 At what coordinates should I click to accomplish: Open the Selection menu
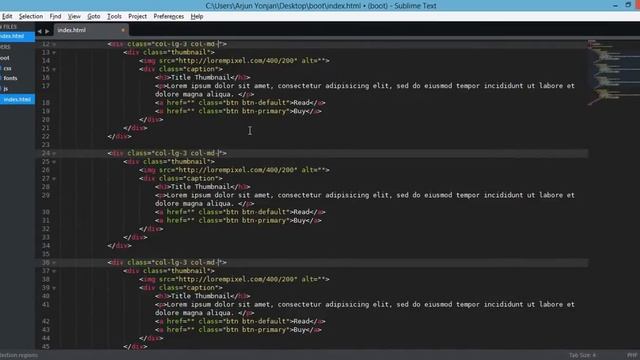31,16
